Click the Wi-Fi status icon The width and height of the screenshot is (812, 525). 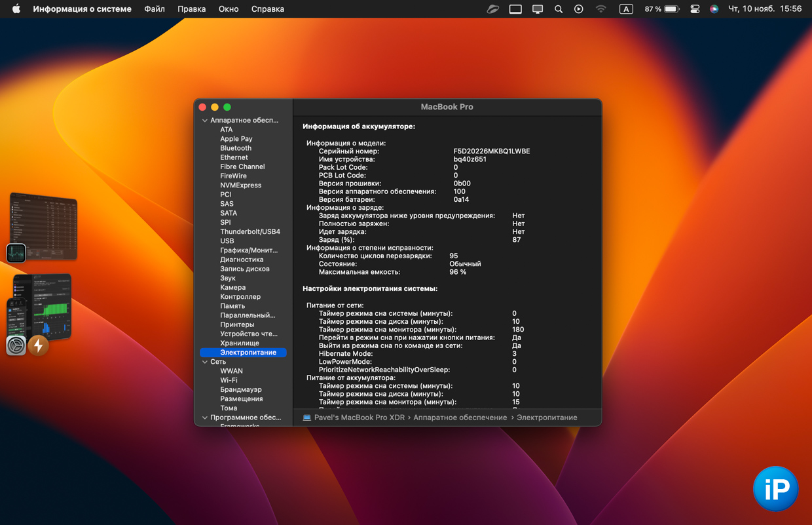pyautogui.click(x=600, y=9)
